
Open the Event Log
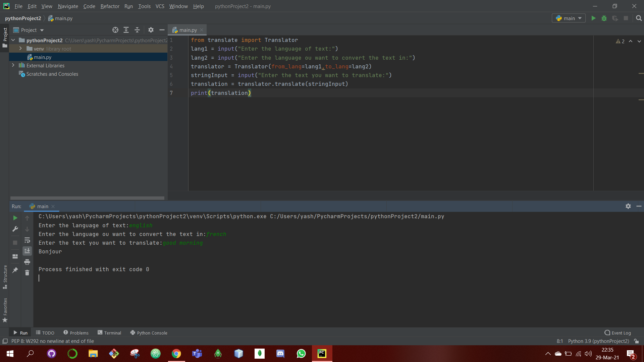tap(618, 333)
